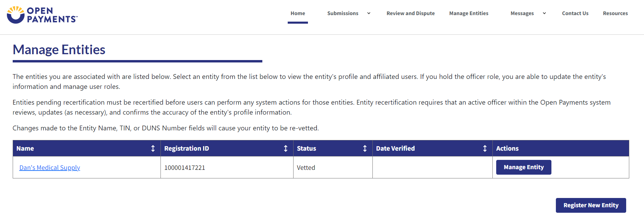Image resolution: width=644 pixels, height=222 pixels.
Task: Open the Contact Us page
Action: [x=575, y=13]
